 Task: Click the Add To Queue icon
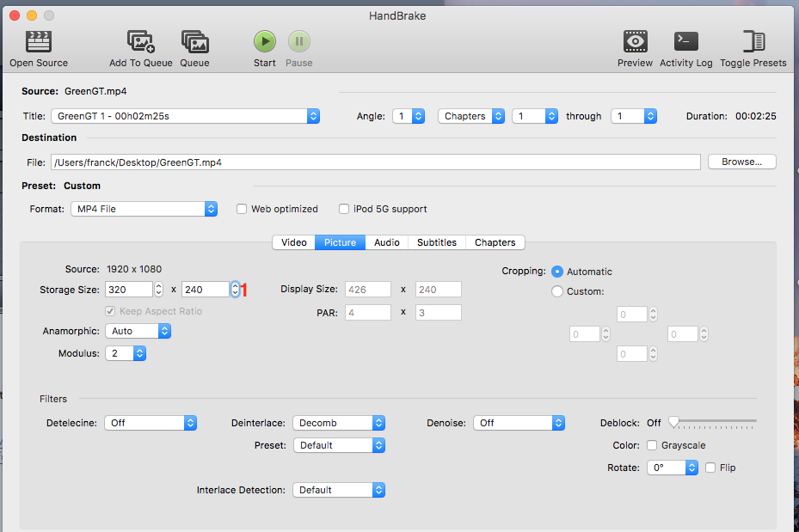pyautogui.click(x=141, y=42)
